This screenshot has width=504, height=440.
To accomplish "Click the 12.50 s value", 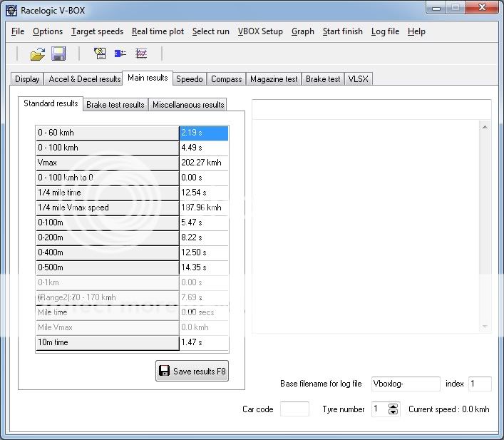I will pos(204,252).
